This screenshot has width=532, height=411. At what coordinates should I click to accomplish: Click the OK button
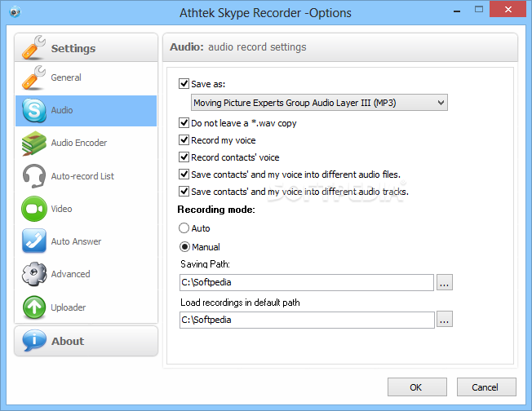pos(417,387)
